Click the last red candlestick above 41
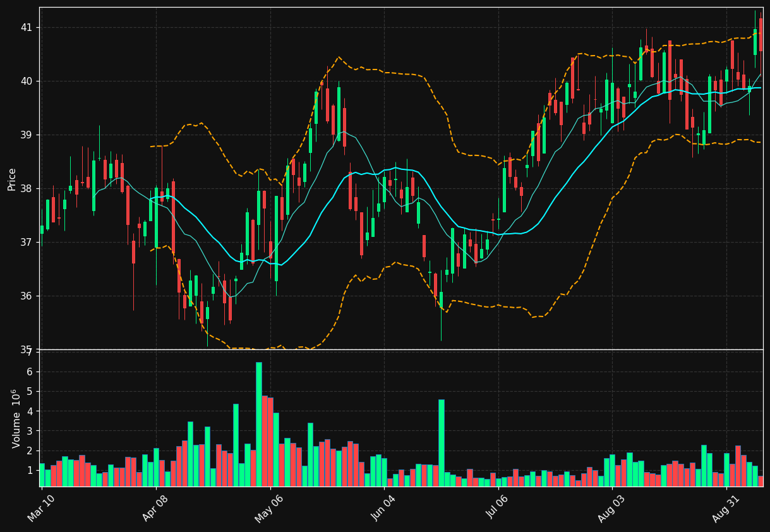Viewport: 770px width, 532px height. [x=761, y=35]
